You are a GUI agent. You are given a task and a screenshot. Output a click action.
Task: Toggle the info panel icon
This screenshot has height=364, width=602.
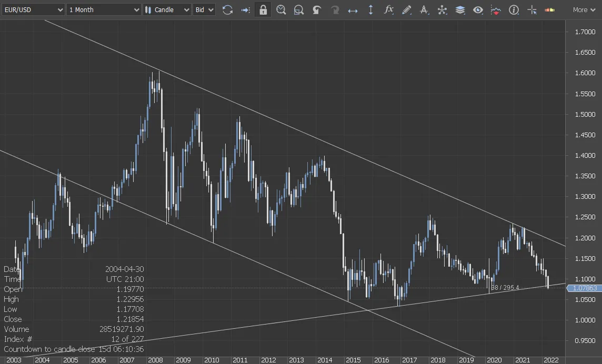(514, 9)
